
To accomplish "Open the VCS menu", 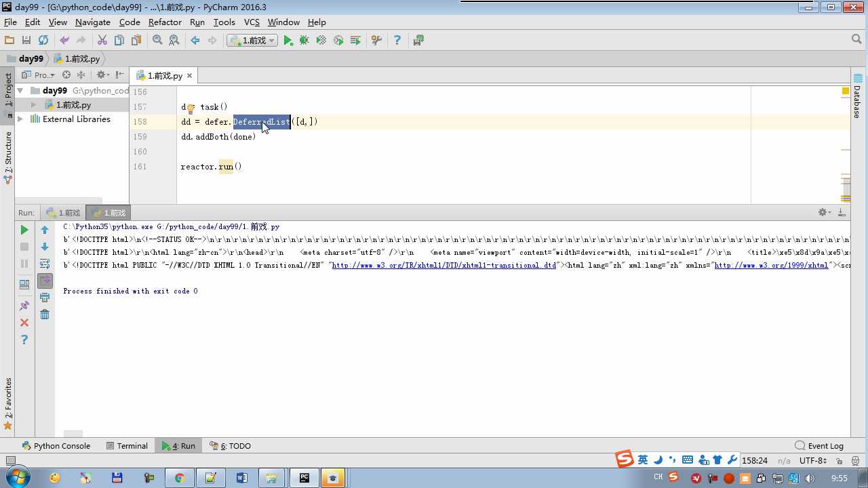I will (252, 22).
